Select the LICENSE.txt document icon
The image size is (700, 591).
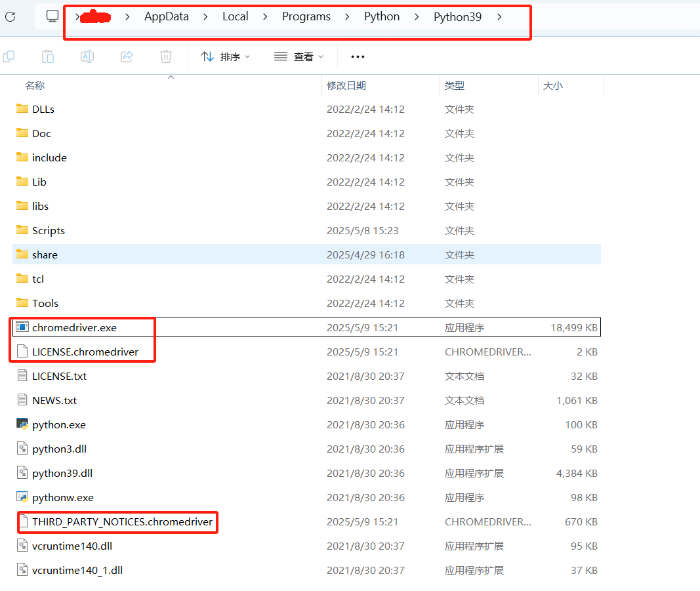tap(22, 375)
